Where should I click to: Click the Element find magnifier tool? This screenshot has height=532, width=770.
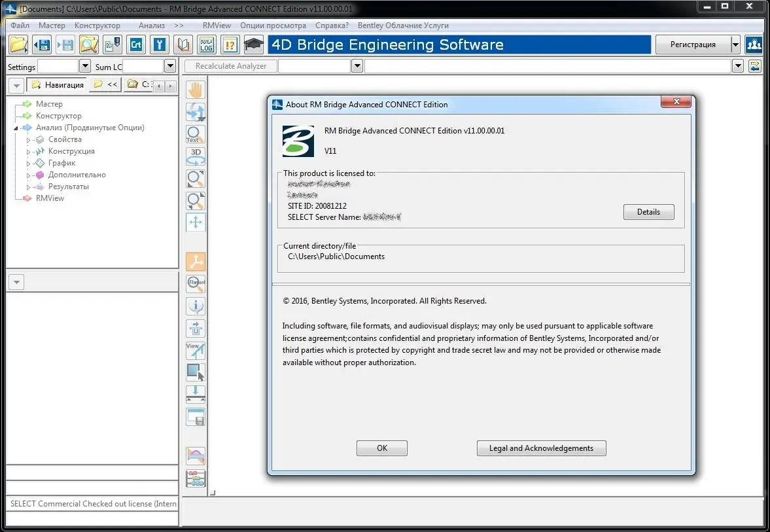(196, 283)
